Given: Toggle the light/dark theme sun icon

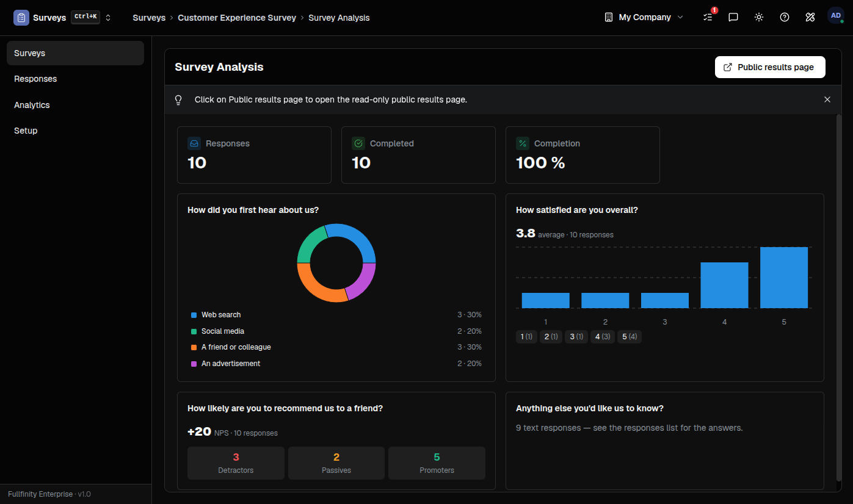Looking at the screenshot, I should [759, 17].
